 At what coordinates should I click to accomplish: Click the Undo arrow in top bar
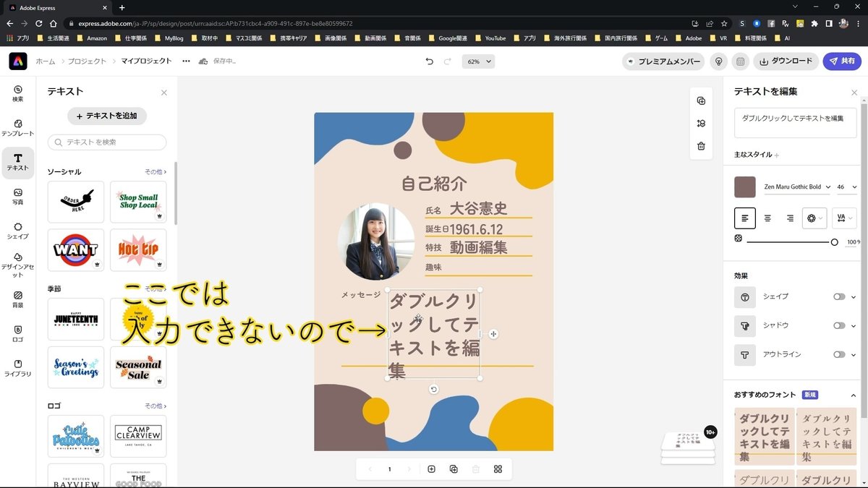[x=430, y=61]
